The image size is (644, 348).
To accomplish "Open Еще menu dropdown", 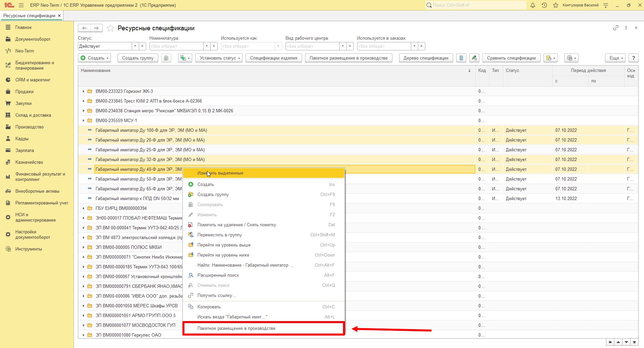I will tap(615, 58).
